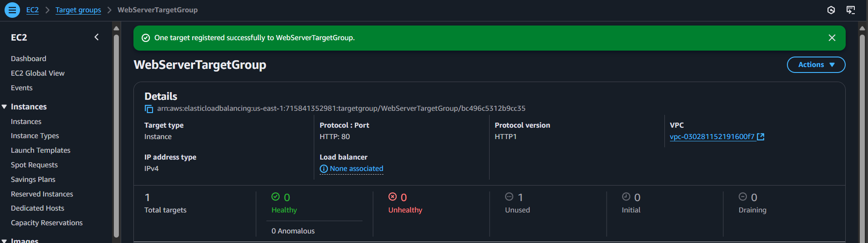Screen dimensions: 868x243
Task: Click the None associated load balancer link
Action: tap(357, 169)
